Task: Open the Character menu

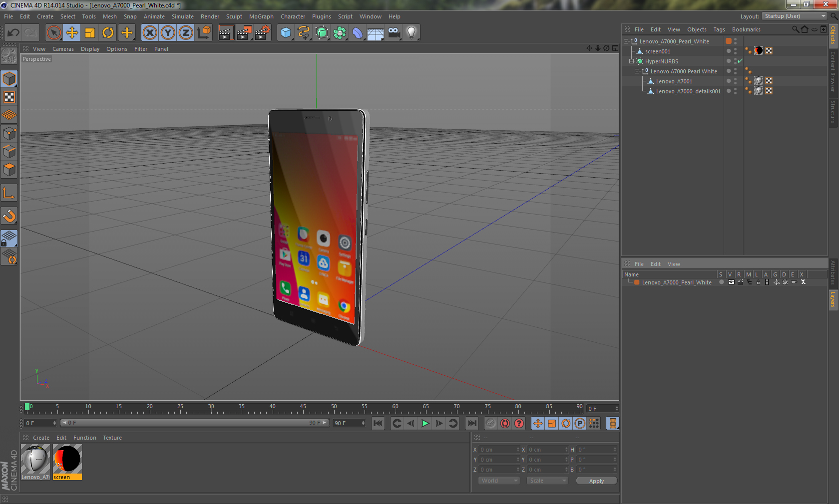Action: point(293,16)
